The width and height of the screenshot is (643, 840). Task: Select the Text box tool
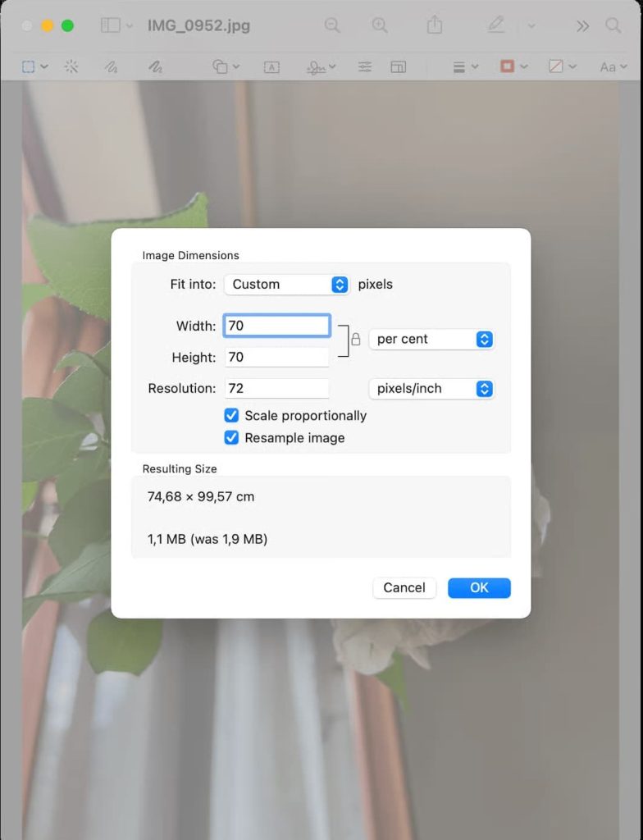(x=271, y=67)
